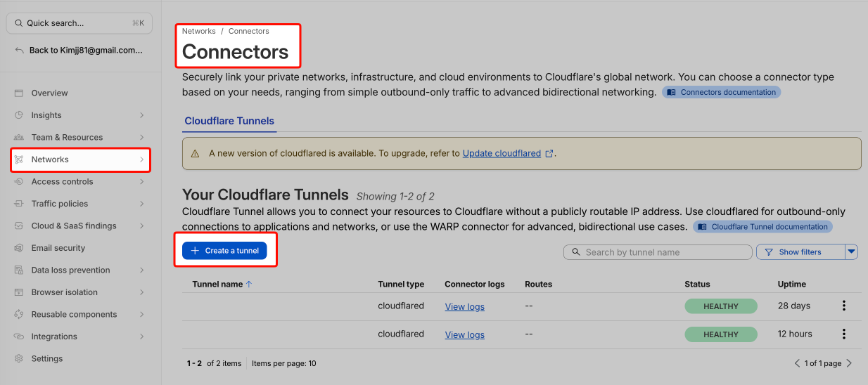Select the Cloudflare Tunnels tab

229,121
